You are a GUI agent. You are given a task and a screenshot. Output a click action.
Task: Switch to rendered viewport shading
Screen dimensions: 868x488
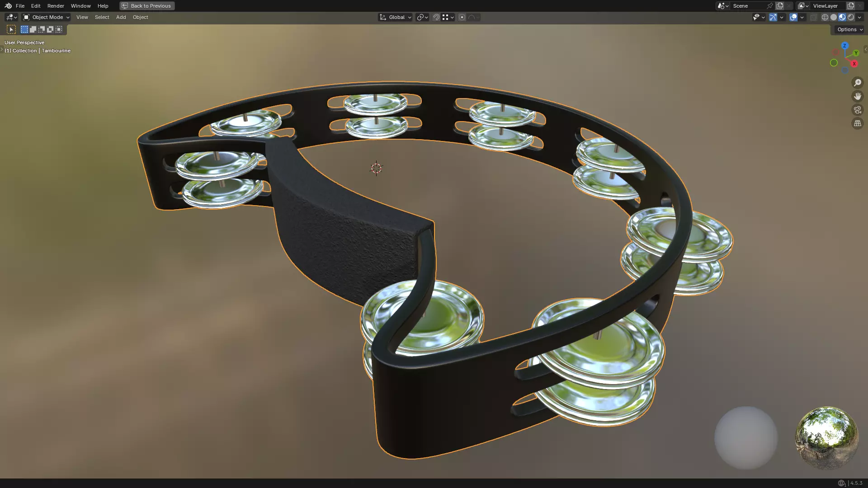coord(851,17)
